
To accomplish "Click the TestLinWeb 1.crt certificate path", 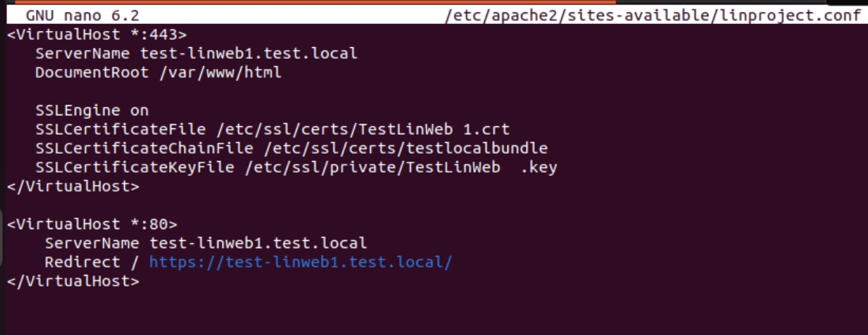I will (x=363, y=129).
